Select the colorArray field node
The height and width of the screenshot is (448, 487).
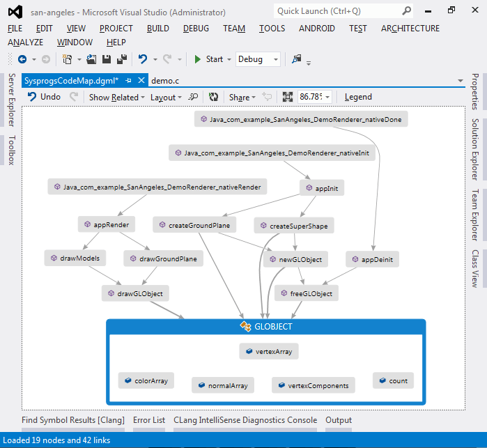[x=146, y=380]
